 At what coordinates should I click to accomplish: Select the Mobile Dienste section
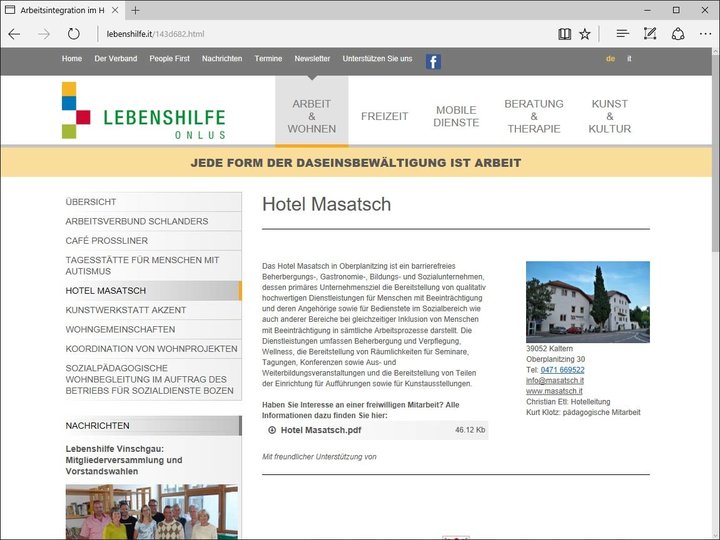pos(456,116)
